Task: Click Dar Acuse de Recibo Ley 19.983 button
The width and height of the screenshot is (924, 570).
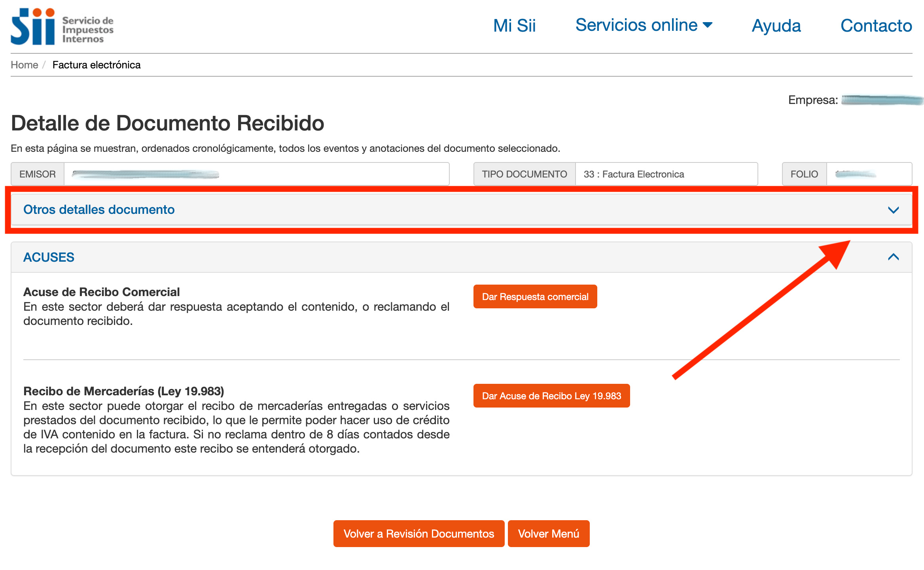Action: tap(551, 396)
